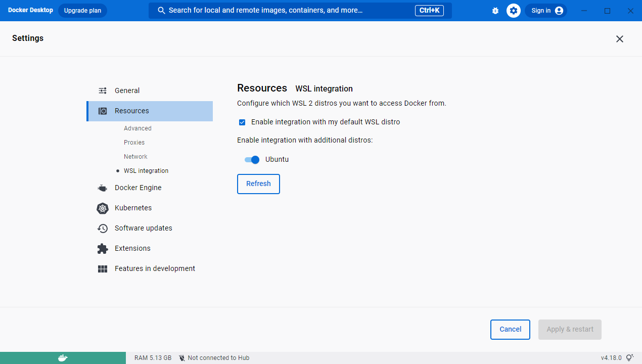Open Software updates settings

tap(143, 228)
